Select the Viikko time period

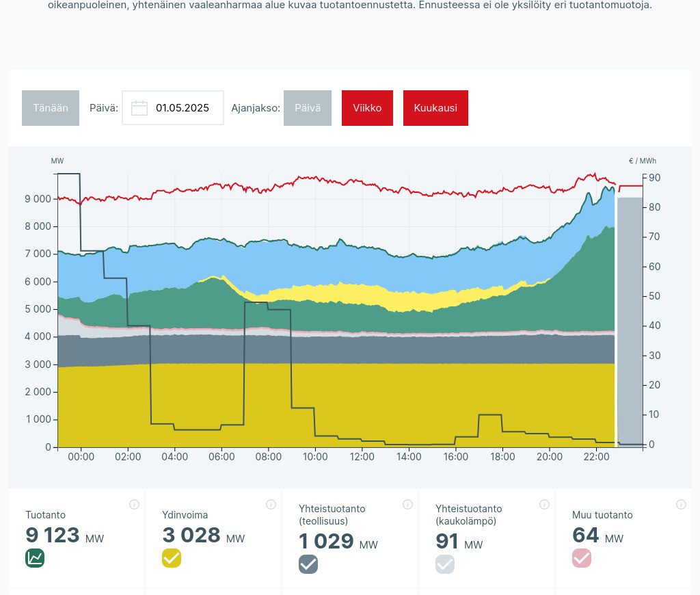pyautogui.click(x=367, y=108)
